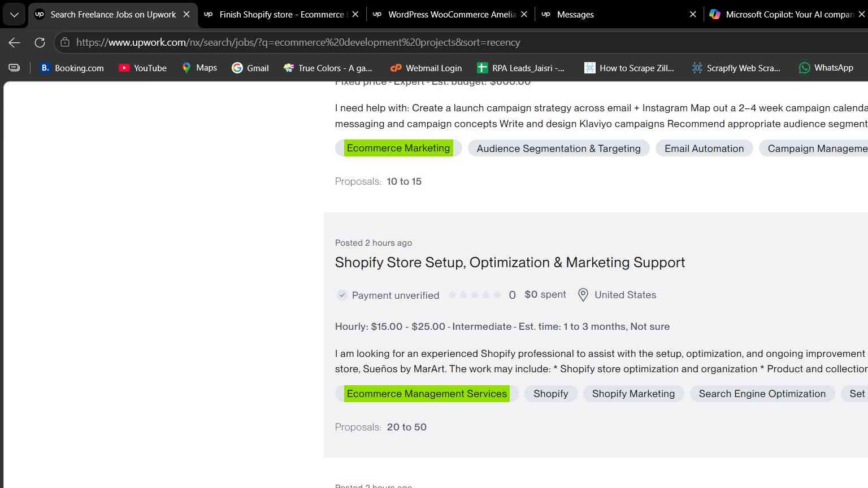Switch to Finish Shopify store tab
868x488 pixels.
click(281, 15)
